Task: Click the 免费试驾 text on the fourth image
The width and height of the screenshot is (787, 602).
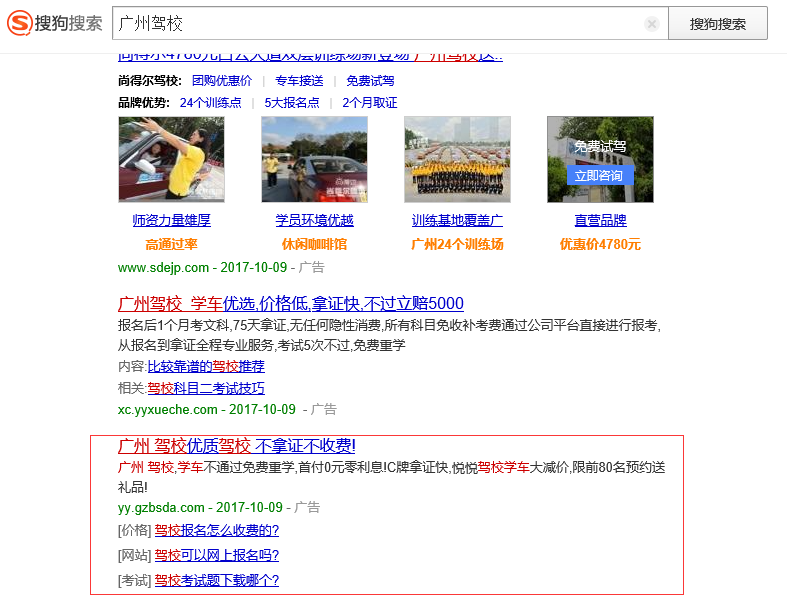Action: (x=600, y=147)
